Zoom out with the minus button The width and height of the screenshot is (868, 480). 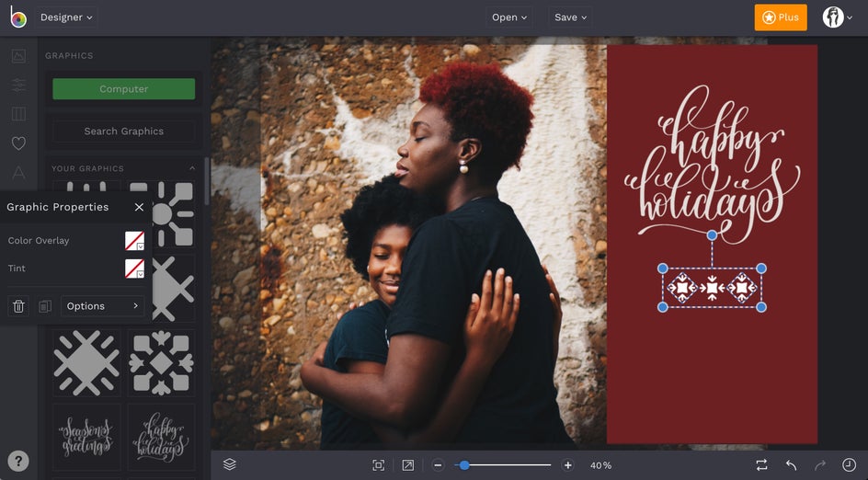click(438, 465)
